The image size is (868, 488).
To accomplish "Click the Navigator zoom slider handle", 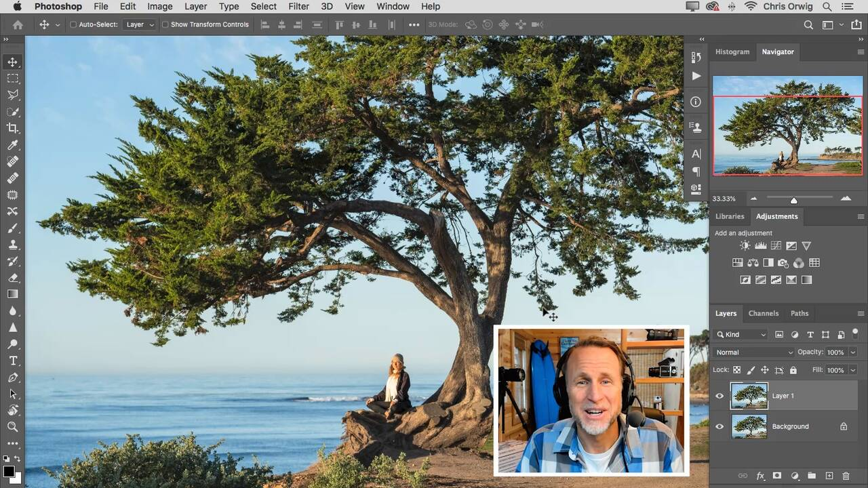I will [x=793, y=200].
